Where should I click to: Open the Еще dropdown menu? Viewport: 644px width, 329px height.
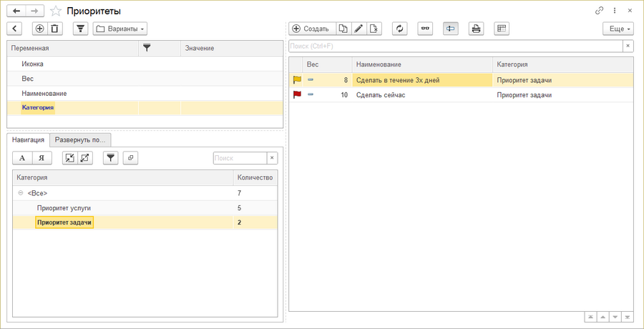(x=618, y=29)
